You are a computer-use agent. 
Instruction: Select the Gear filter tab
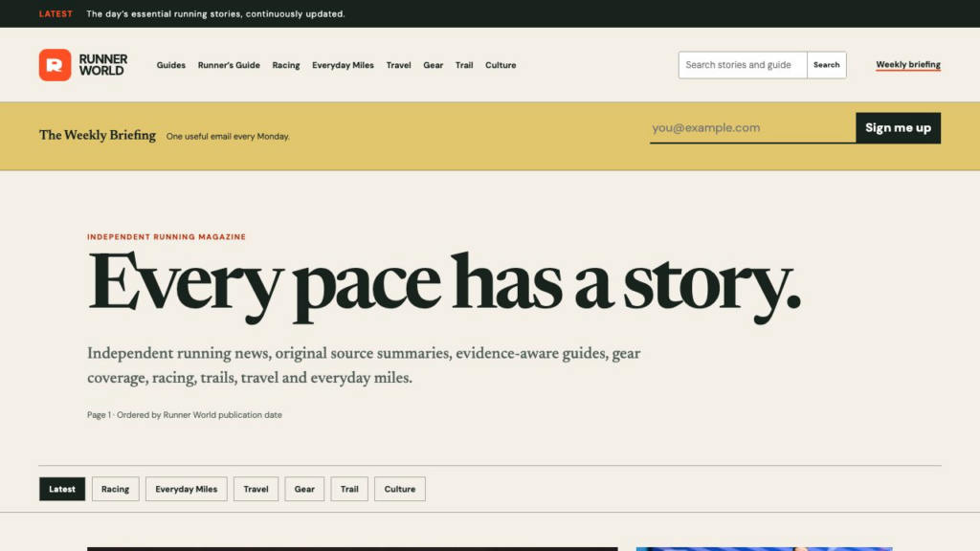(x=304, y=489)
